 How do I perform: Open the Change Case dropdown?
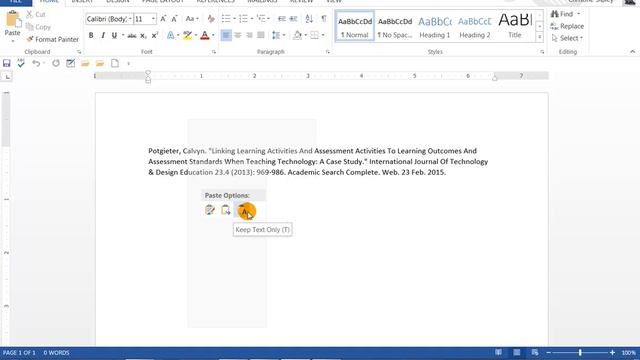click(192, 19)
